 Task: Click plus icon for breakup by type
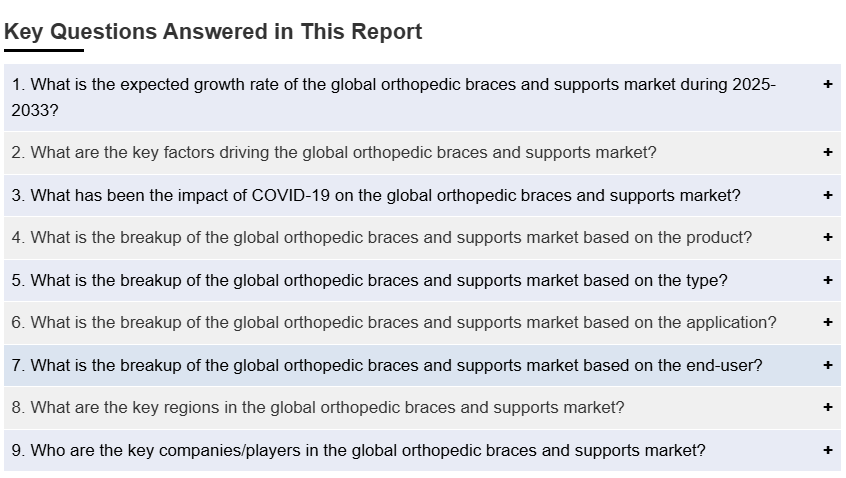point(828,281)
